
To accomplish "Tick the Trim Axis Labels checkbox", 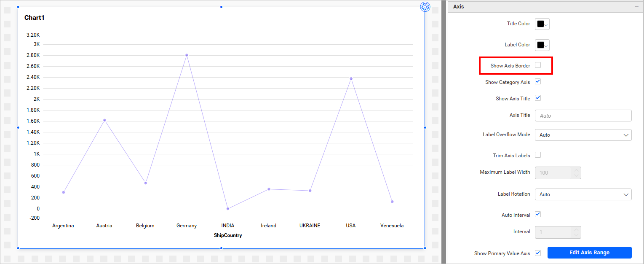I will [x=538, y=155].
